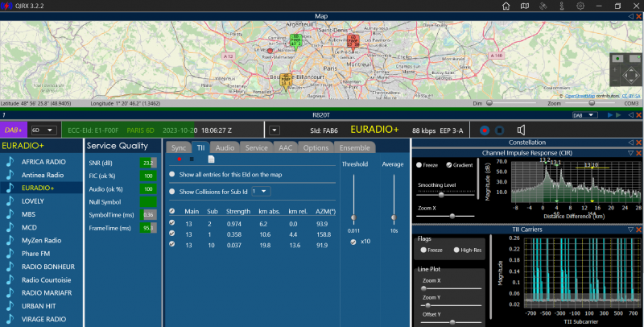Stop audio recording with square stop button
644x327 pixels.
[499, 130]
